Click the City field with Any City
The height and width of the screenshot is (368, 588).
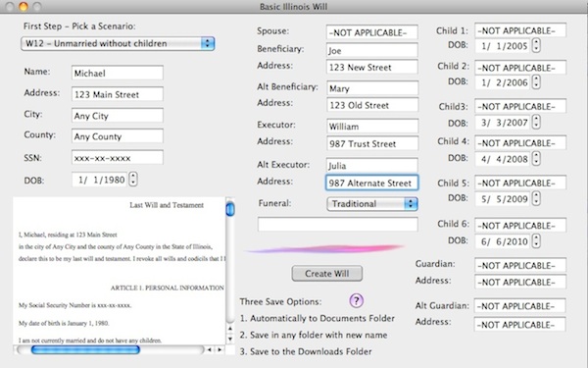click(x=118, y=116)
